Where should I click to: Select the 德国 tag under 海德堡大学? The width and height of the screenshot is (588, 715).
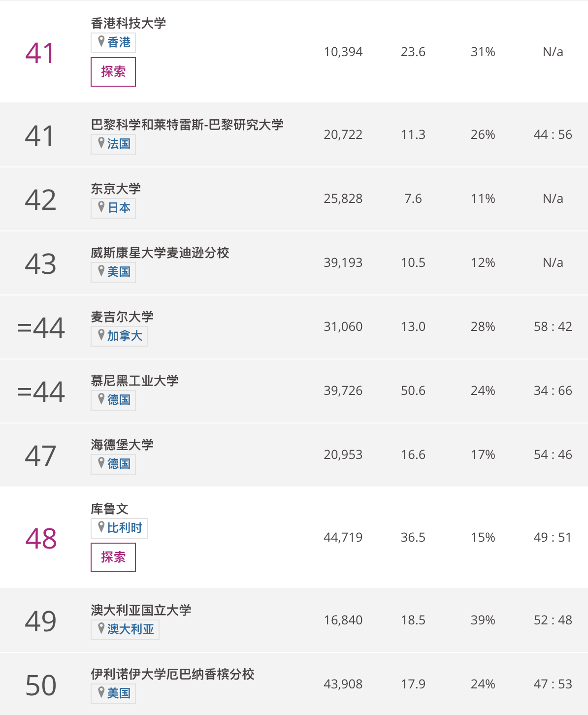pos(113,464)
